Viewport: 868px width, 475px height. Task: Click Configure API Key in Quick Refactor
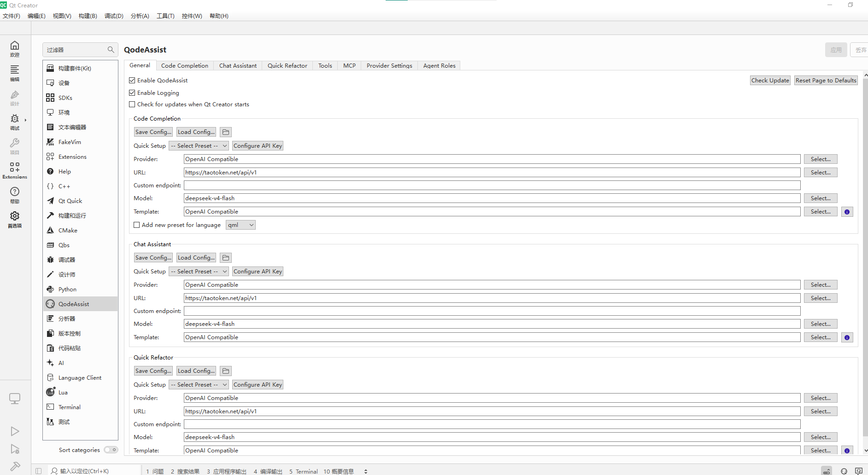click(258, 385)
